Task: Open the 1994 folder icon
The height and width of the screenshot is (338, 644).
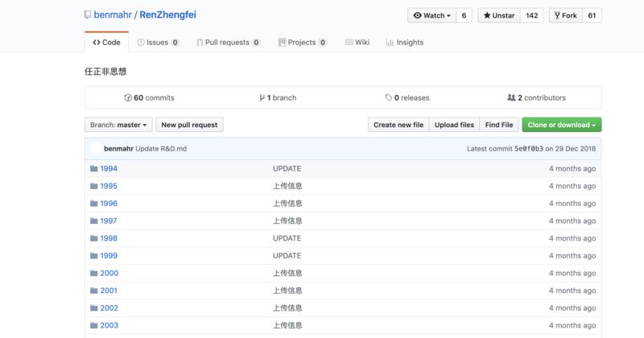Action: click(94, 168)
